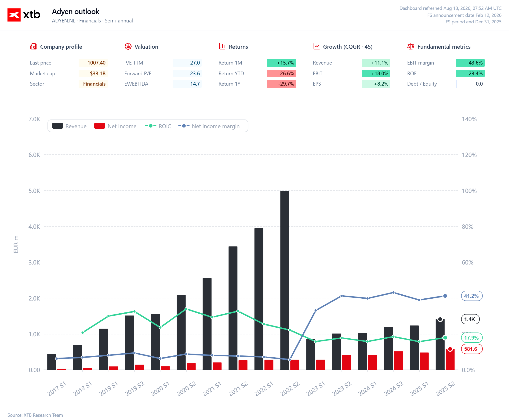This screenshot has width=509, height=420.
Task: Click the Company profile building icon
Action: (33, 47)
